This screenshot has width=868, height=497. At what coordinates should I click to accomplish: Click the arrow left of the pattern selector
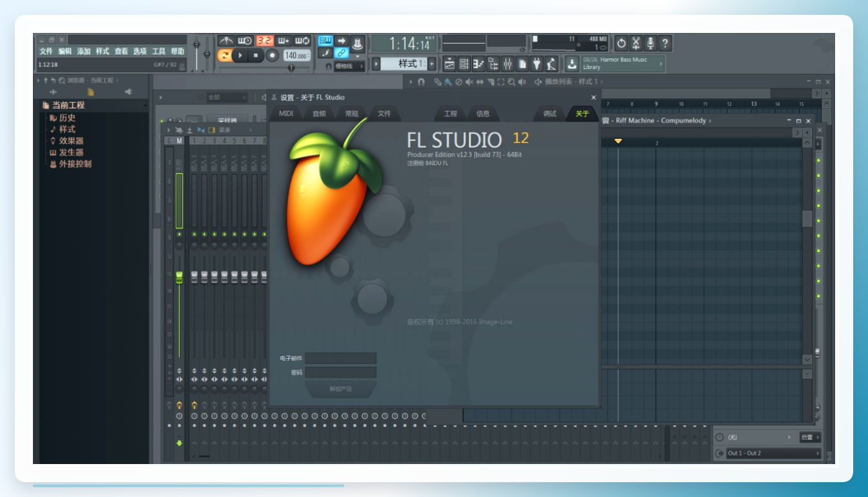pyautogui.click(x=375, y=63)
